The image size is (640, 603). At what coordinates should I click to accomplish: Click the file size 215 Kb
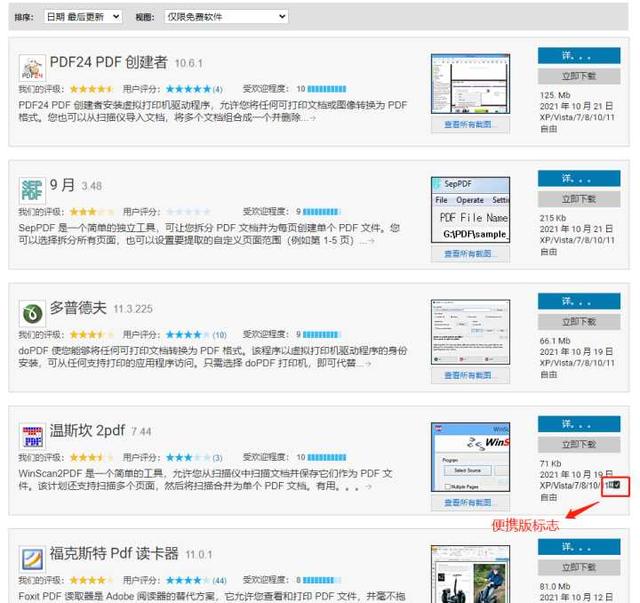click(x=553, y=218)
